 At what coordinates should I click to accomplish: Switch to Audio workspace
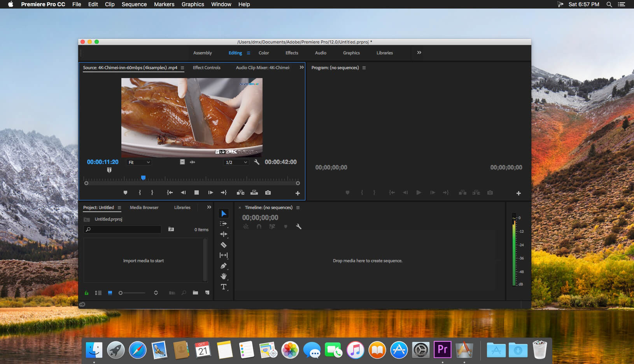tap(321, 53)
